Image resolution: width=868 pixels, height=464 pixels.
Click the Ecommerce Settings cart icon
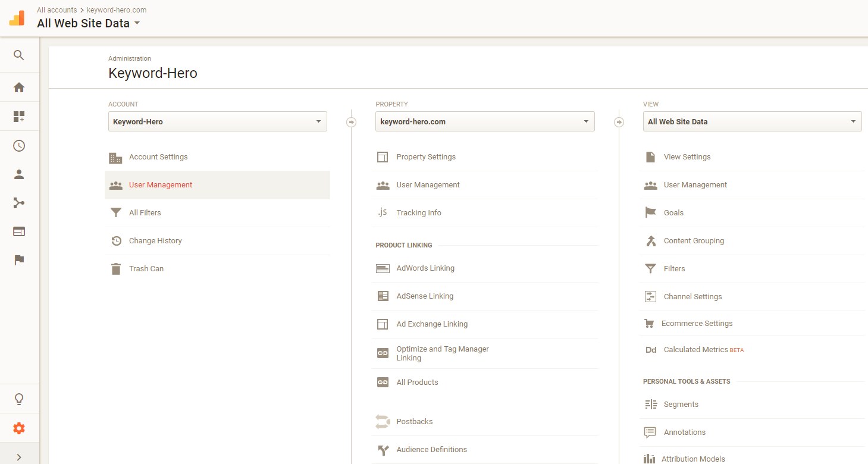(x=649, y=324)
